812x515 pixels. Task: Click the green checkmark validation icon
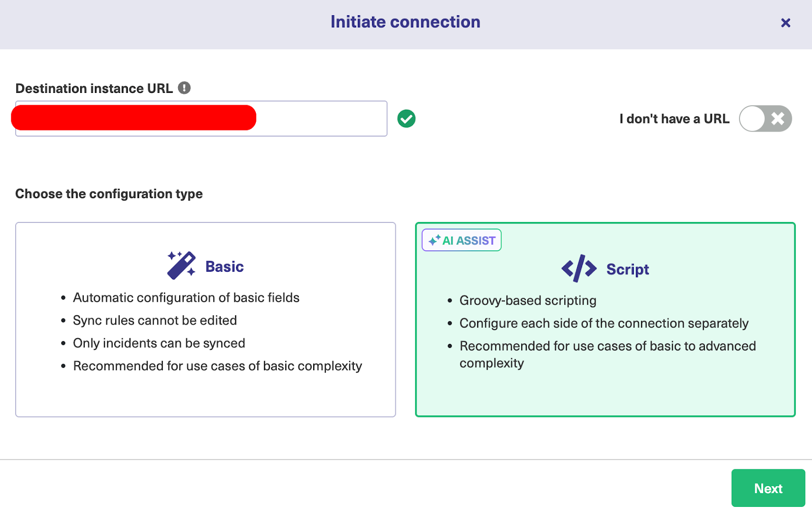click(406, 119)
